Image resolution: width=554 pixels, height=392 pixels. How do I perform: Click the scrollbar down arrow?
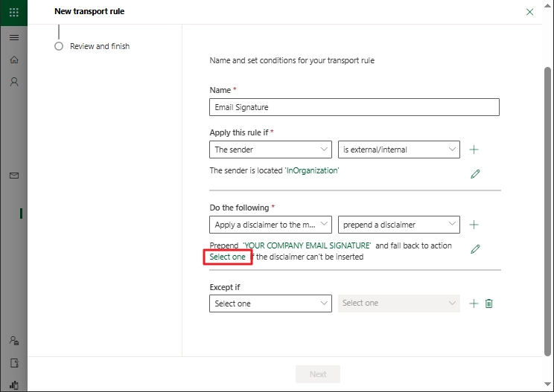point(547,385)
